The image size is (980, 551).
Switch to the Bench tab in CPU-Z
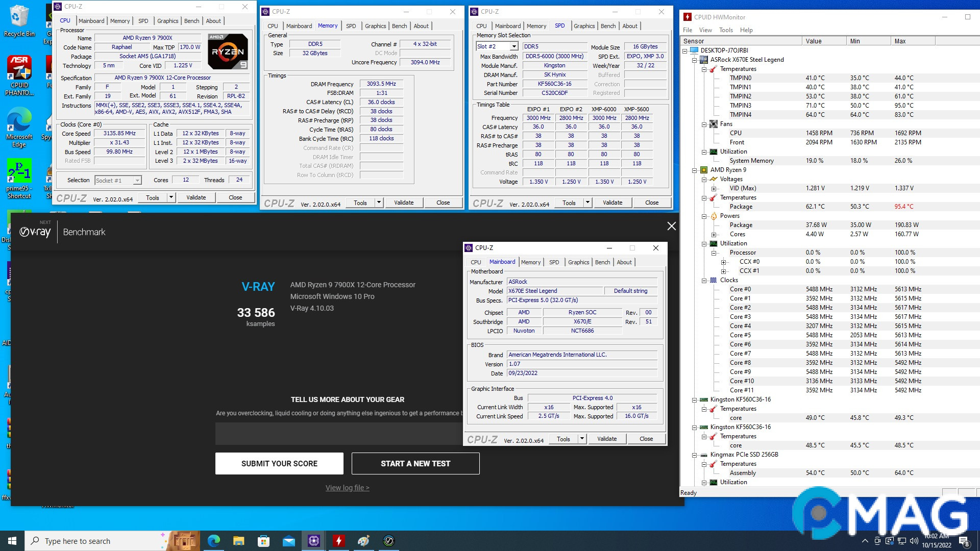click(x=192, y=21)
